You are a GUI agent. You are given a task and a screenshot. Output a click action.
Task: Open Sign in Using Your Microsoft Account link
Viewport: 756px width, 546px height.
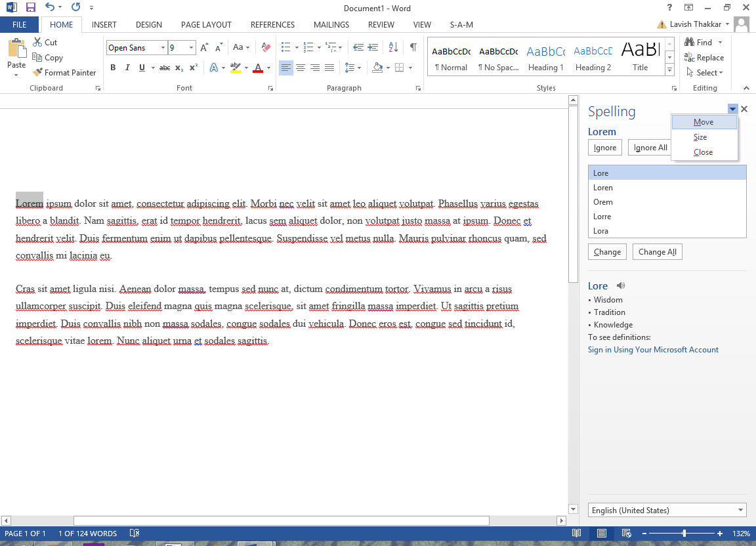[653, 350]
